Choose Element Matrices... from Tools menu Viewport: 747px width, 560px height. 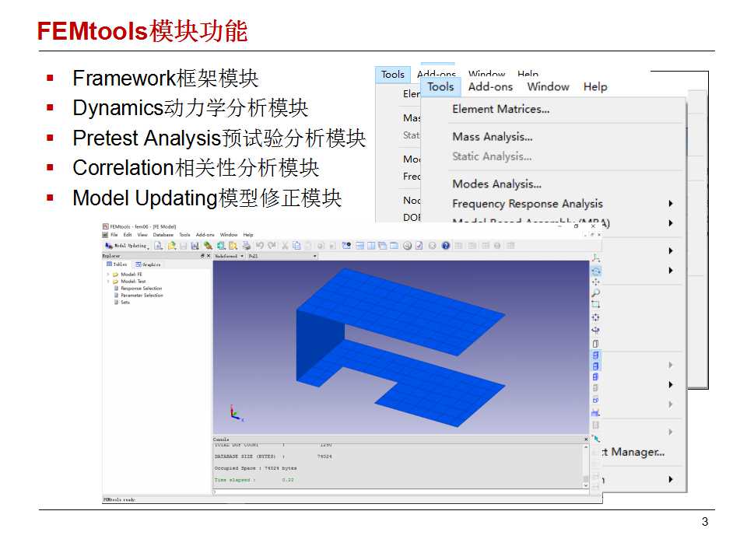[x=500, y=109]
